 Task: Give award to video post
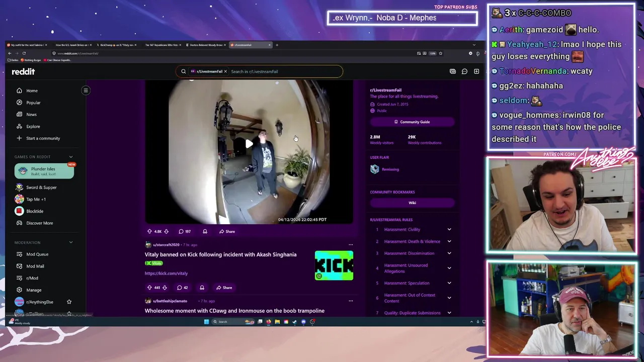click(x=205, y=231)
